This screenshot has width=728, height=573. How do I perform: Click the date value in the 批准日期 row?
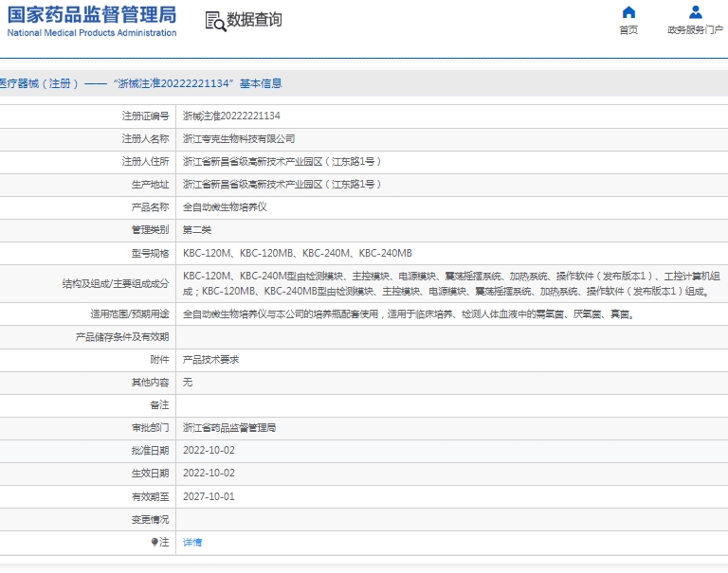209,451
